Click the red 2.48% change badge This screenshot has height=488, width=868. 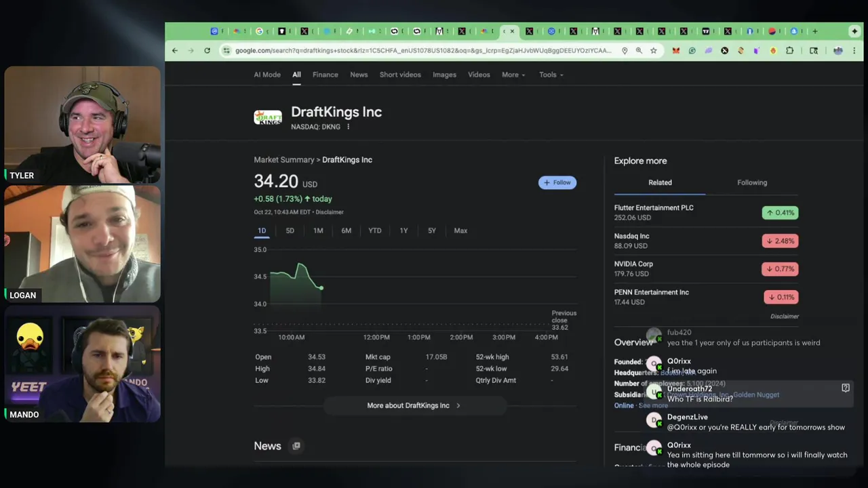click(x=780, y=241)
